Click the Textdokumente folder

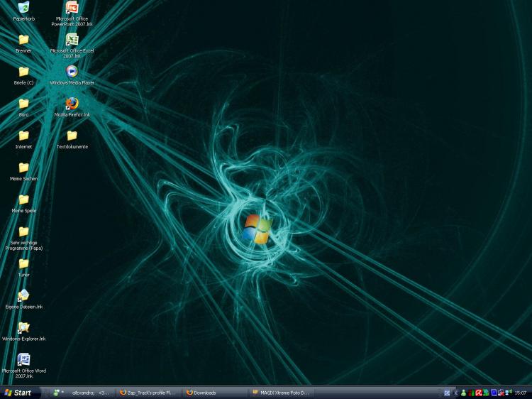point(72,136)
